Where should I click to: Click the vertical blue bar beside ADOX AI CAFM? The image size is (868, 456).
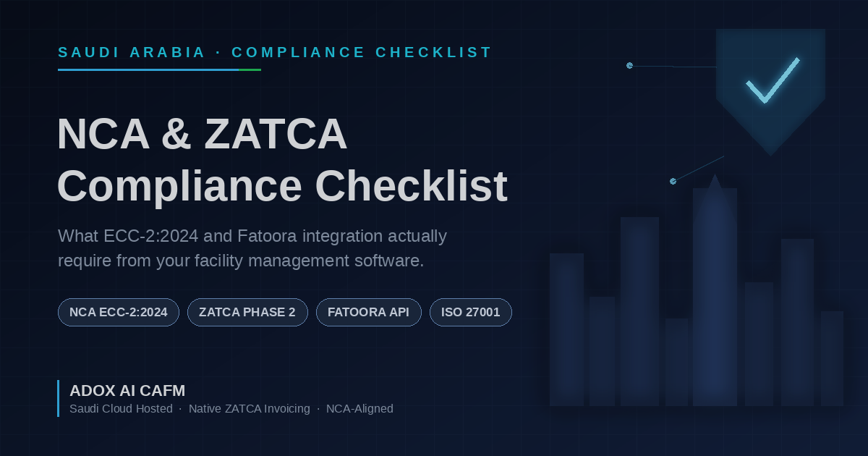click(58, 398)
